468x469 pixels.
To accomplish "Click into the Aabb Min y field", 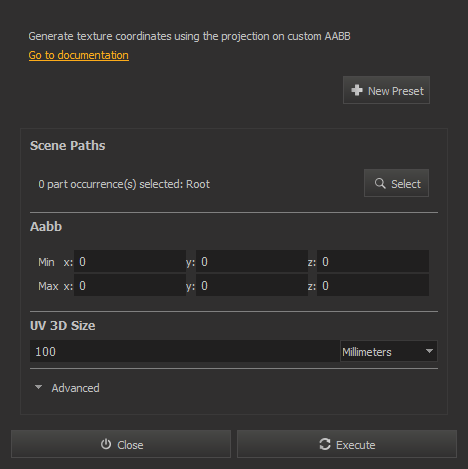I will [252, 261].
